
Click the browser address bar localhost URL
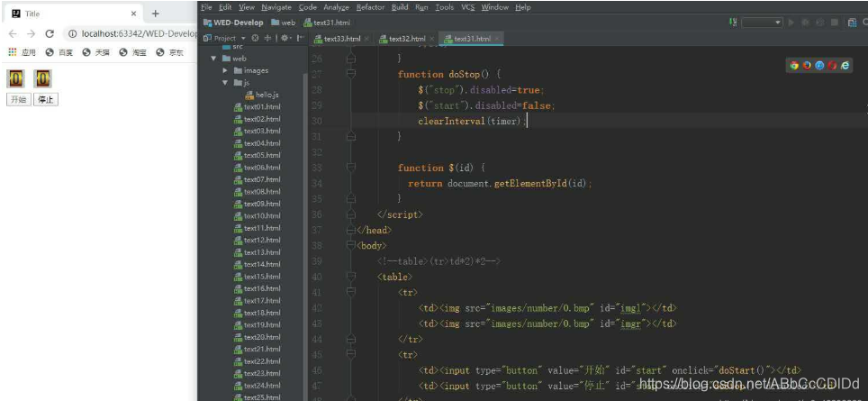pos(139,33)
